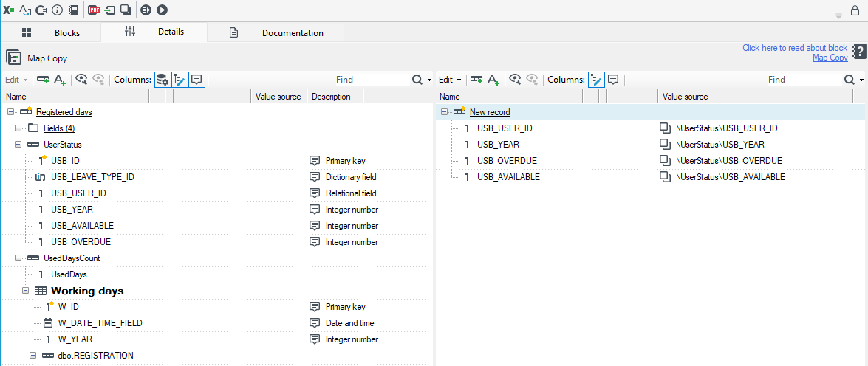
Task: Click the help book question mark icon
Action: 858,52
